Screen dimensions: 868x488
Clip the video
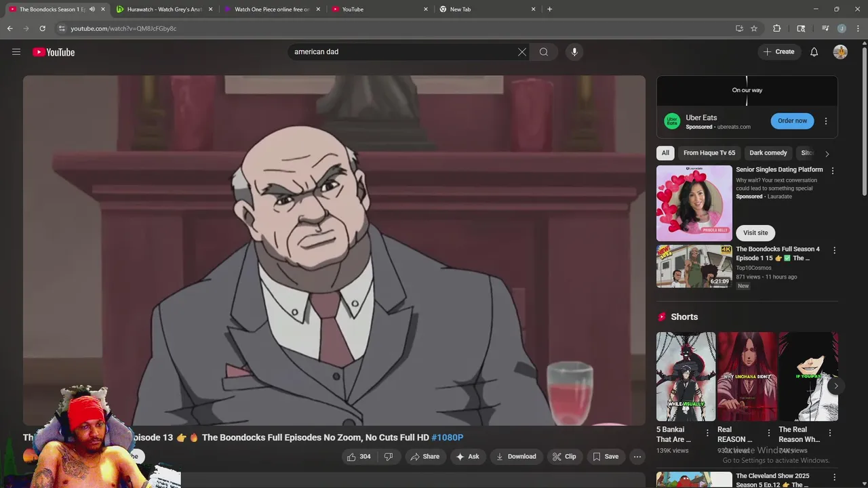[564, 457]
